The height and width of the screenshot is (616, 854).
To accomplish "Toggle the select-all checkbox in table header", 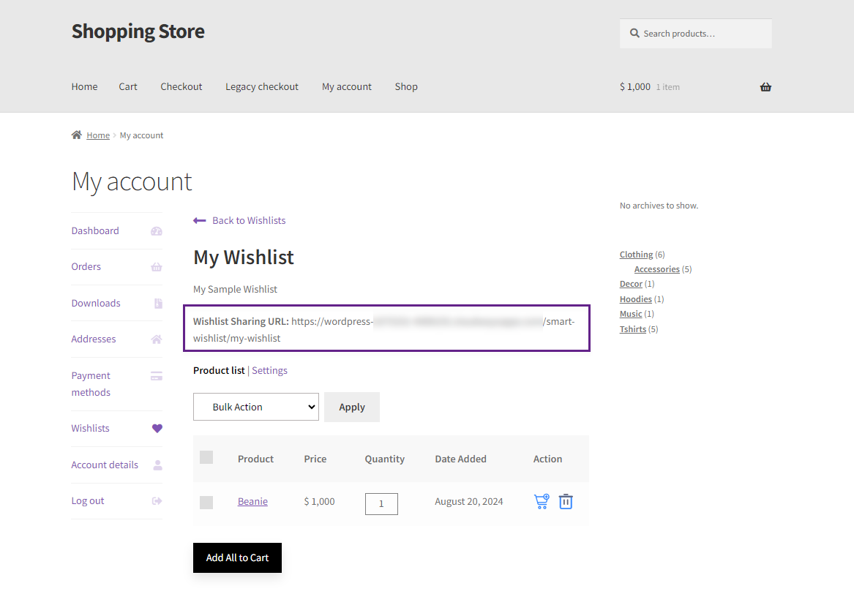I will click(x=206, y=457).
